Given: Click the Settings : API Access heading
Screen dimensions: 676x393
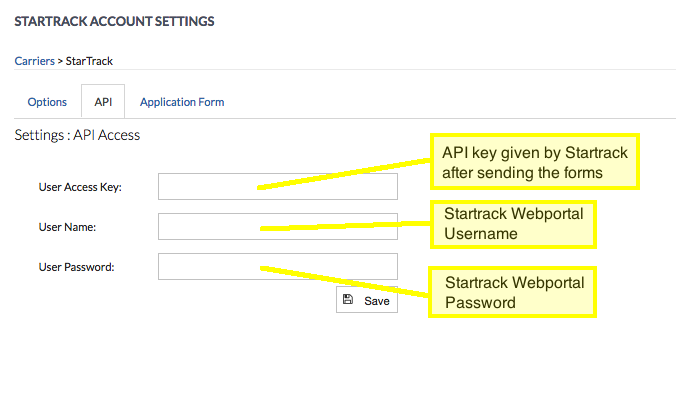Looking at the screenshot, I should (77, 135).
